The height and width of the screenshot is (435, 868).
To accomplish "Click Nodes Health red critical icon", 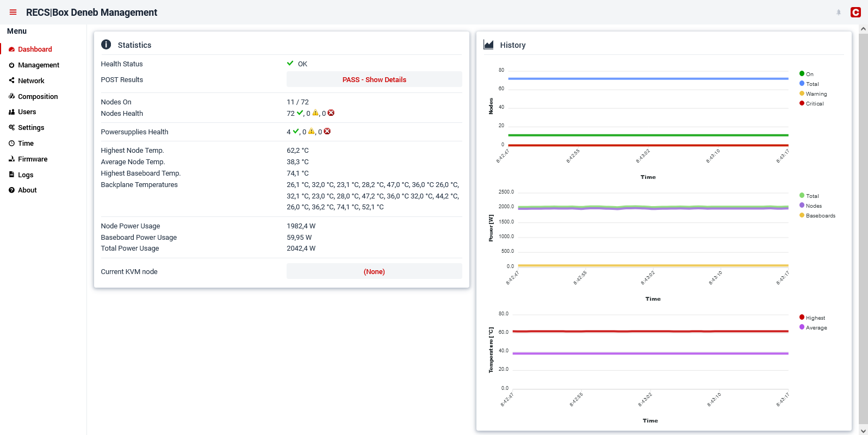I will coord(331,113).
